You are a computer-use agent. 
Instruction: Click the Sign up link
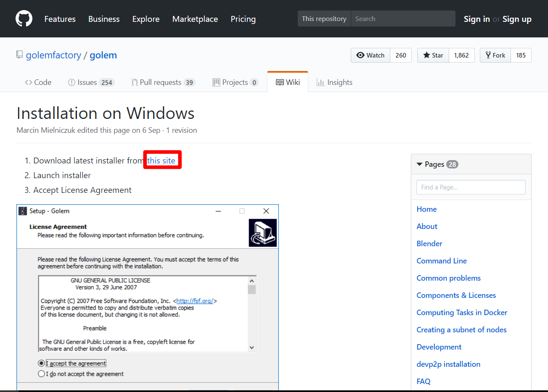tap(517, 19)
